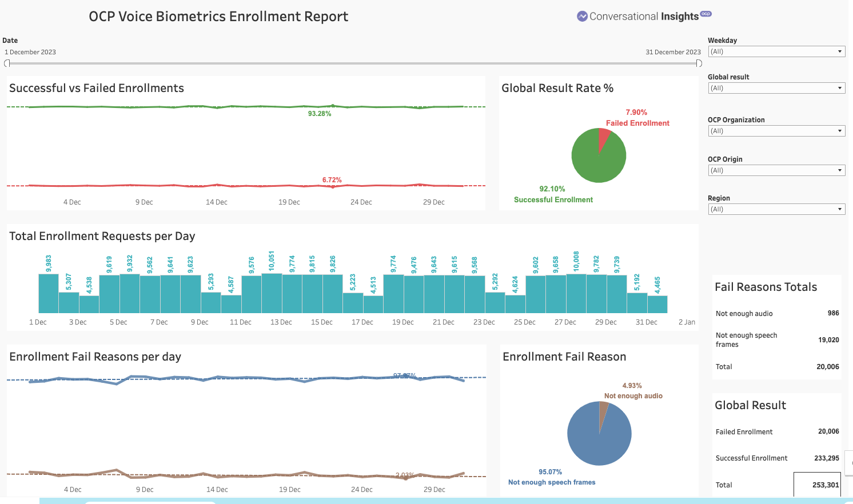Click the 9,983 bar for 1 Dec
The height and width of the screenshot is (504, 853).
(x=49, y=293)
